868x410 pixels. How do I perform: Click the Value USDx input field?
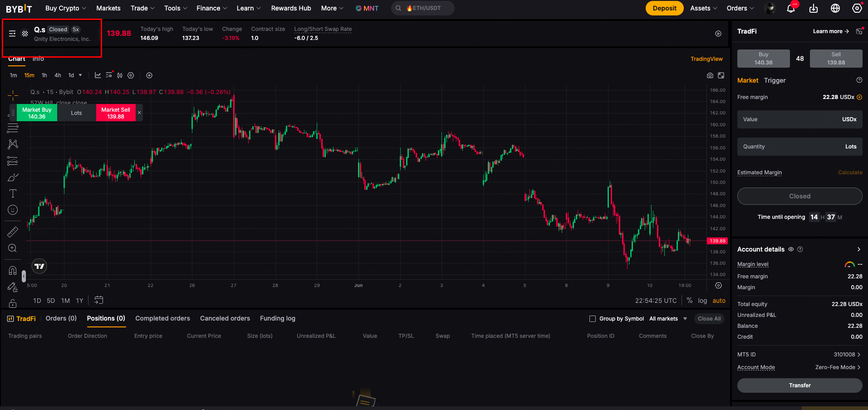pyautogui.click(x=799, y=119)
